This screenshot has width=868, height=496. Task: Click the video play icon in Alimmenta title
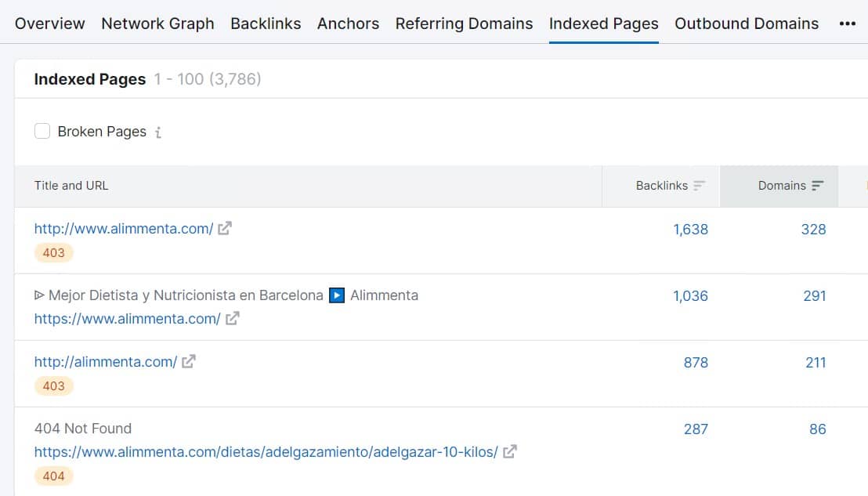tap(336, 295)
